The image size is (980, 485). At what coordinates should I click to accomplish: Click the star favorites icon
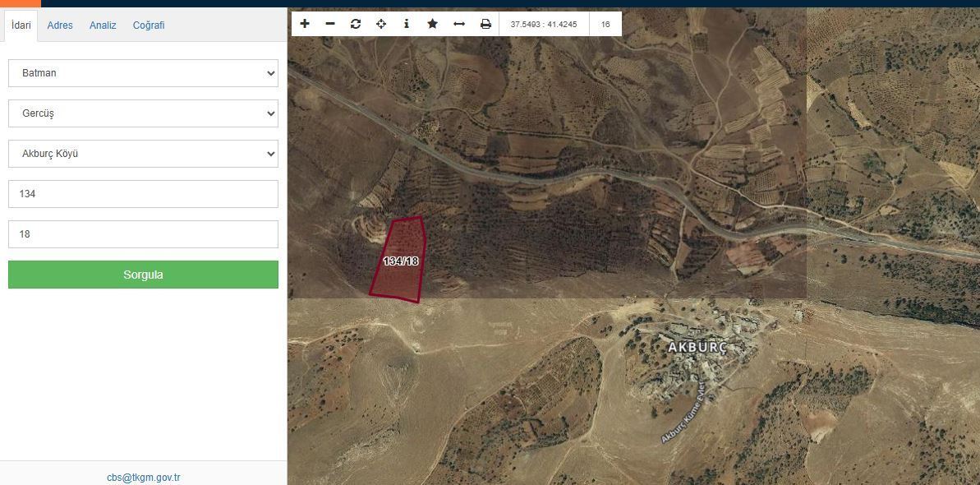point(432,24)
